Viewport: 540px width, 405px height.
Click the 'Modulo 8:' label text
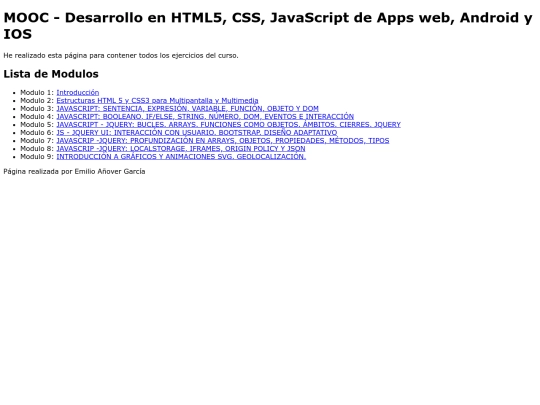click(37, 148)
